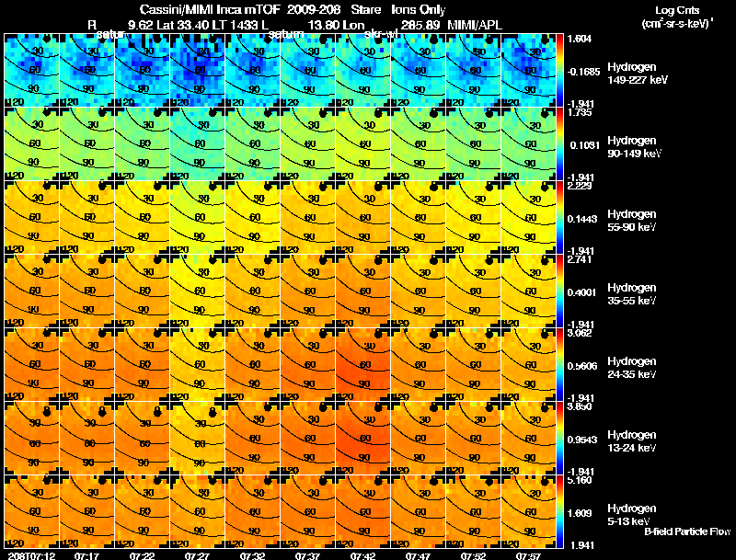Click the 'LT 1433' header value

[237, 25]
